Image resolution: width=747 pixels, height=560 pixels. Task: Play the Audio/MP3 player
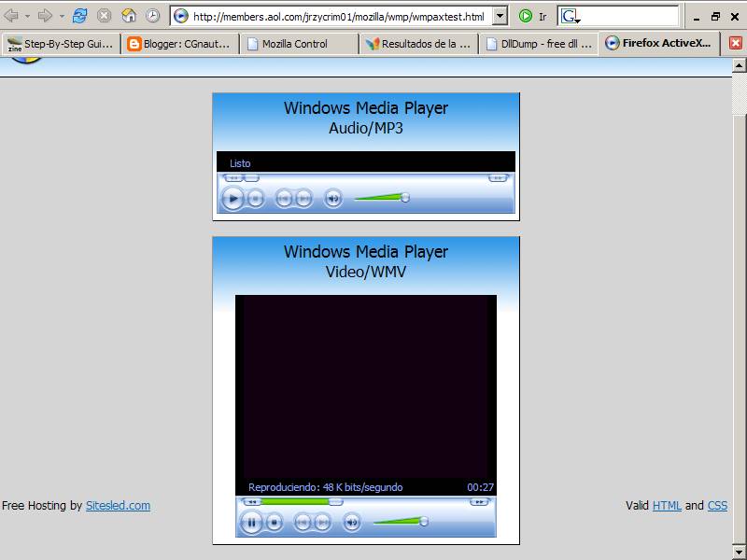coord(233,198)
